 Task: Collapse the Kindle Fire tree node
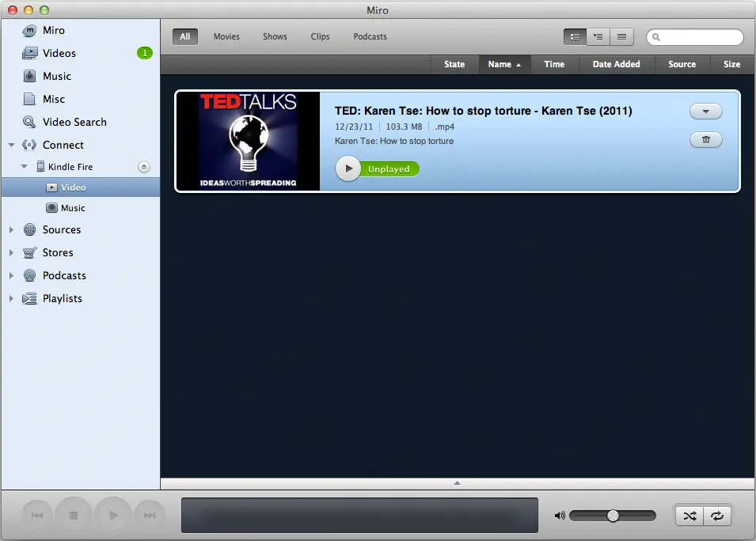(24, 167)
